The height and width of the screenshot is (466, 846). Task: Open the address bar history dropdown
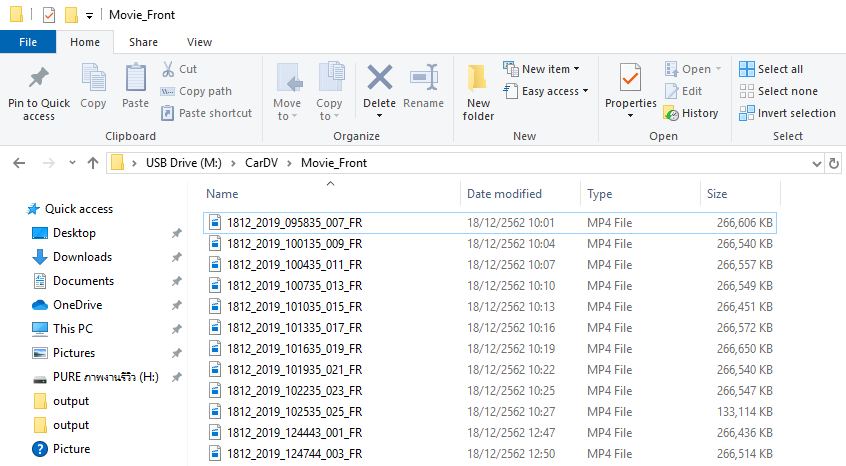coord(817,163)
